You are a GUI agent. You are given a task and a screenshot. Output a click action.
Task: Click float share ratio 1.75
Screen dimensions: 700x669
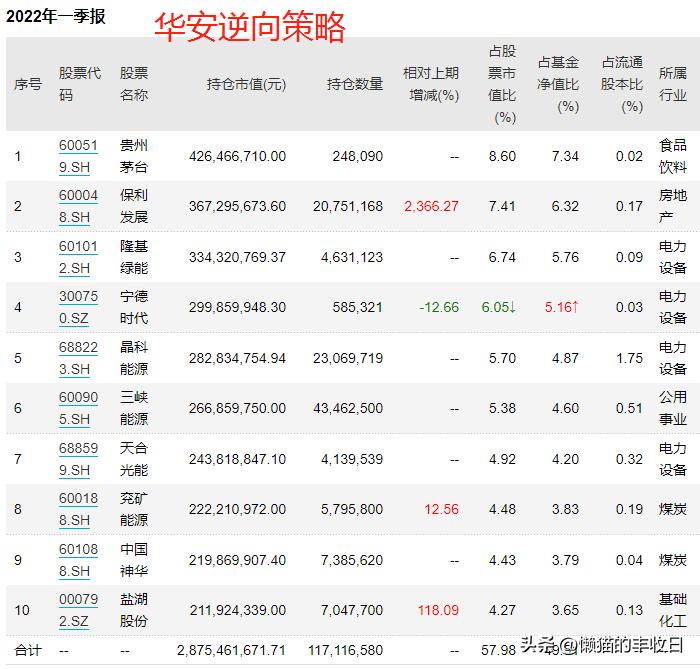[x=629, y=358]
